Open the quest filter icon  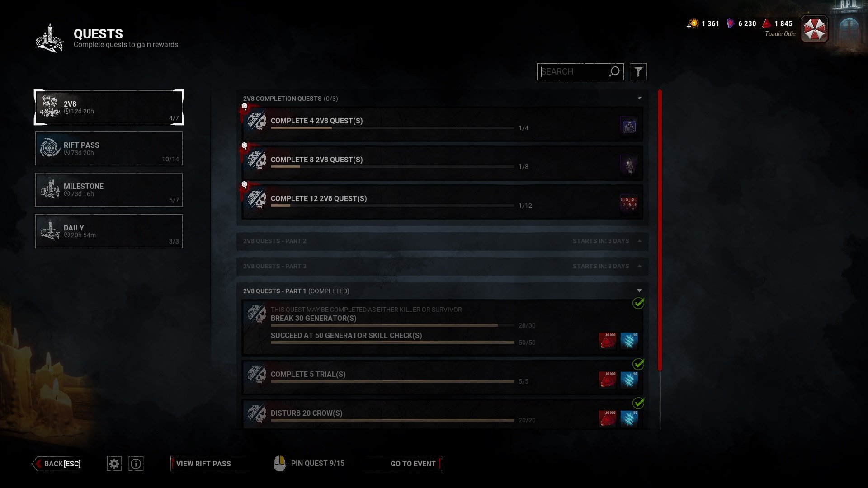click(638, 72)
